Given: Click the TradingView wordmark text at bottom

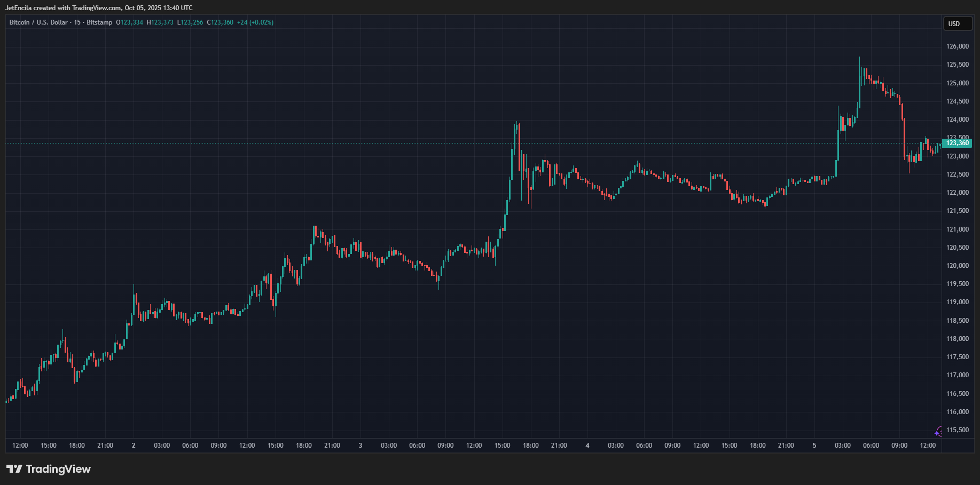Looking at the screenshot, I should tap(58, 469).
